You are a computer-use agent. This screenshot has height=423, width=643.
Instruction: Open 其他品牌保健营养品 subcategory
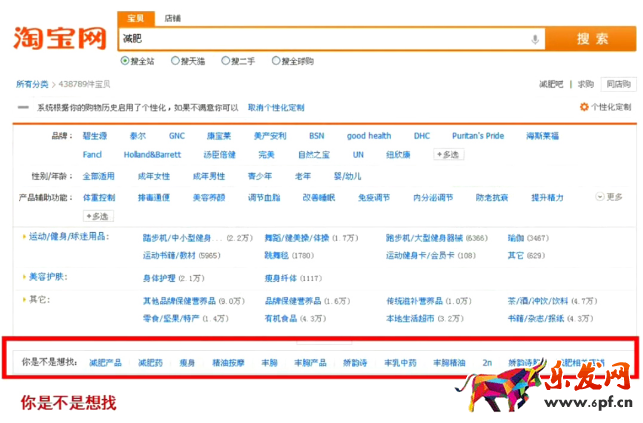(x=179, y=301)
